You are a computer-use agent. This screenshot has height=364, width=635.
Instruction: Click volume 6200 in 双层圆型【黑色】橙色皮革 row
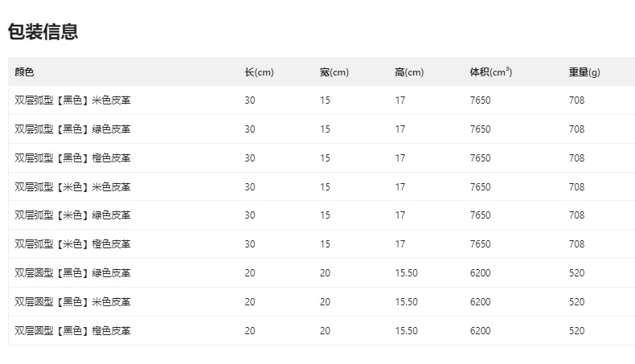480,331
